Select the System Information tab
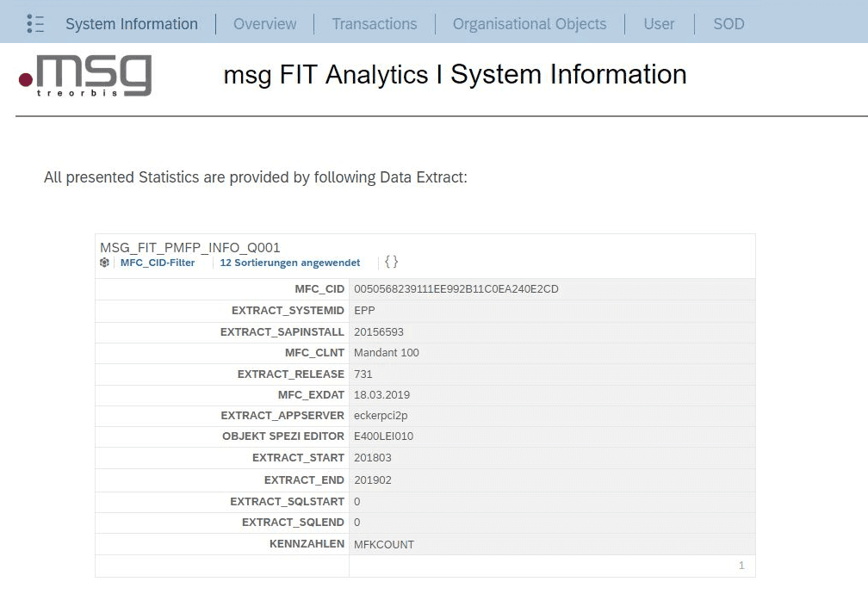Screen dimensions: 868x594 [x=132, y=24]
